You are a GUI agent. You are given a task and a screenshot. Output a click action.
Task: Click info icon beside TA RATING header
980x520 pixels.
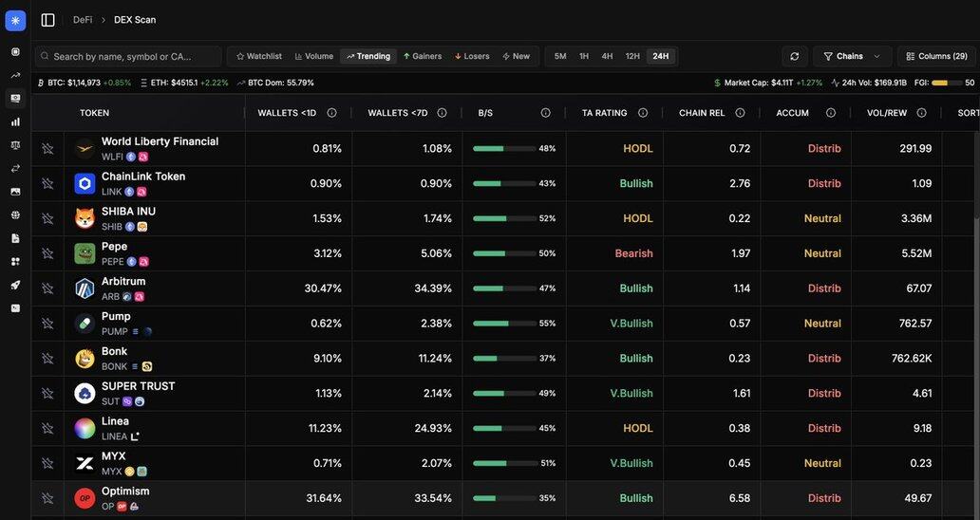point(643,113)
